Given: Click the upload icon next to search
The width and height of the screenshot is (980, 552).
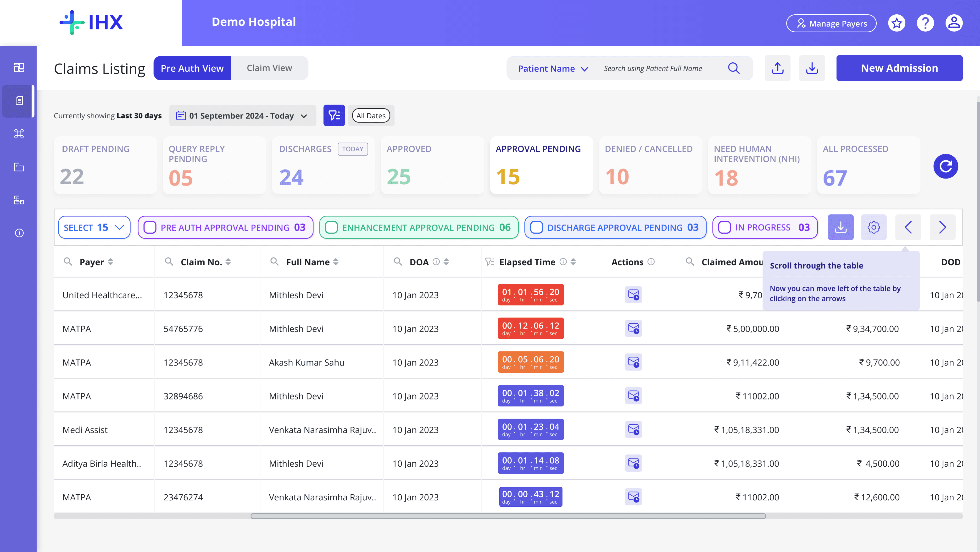Looking at the screenshot, I should tap(777, 68).
